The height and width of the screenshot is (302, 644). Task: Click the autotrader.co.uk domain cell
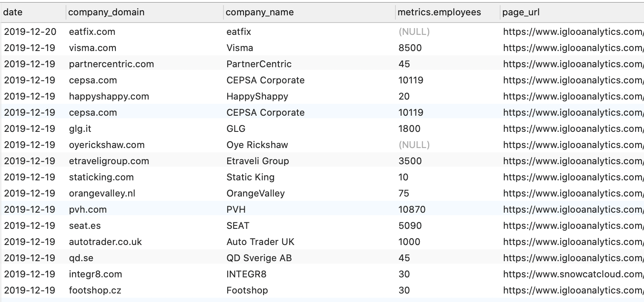tap(105, 242)
